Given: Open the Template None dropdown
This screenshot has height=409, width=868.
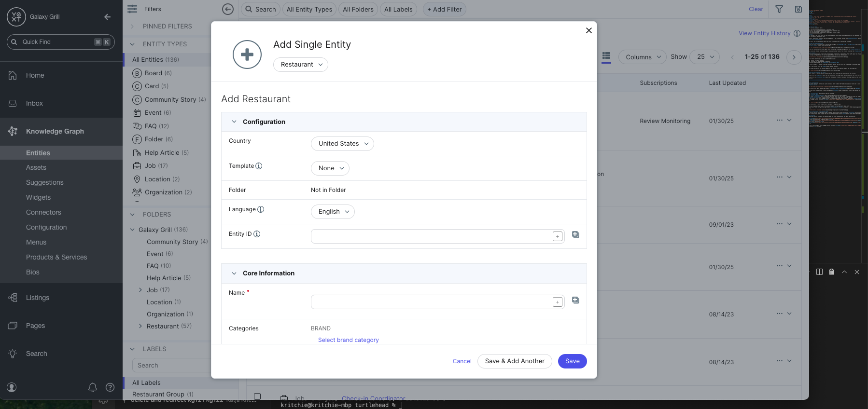Looking at the screenshot, I should (x=330, y=168).
